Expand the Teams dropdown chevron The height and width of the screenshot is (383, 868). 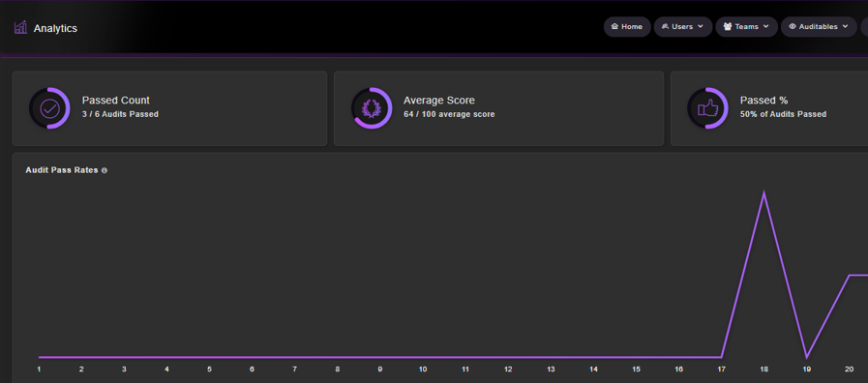(x=766, y=26)
